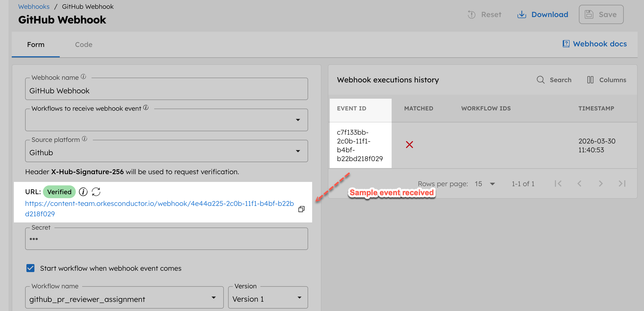The image size is (644, 311).
Task: Sort by MATCHED column header
Action: [x=419, y=108]
